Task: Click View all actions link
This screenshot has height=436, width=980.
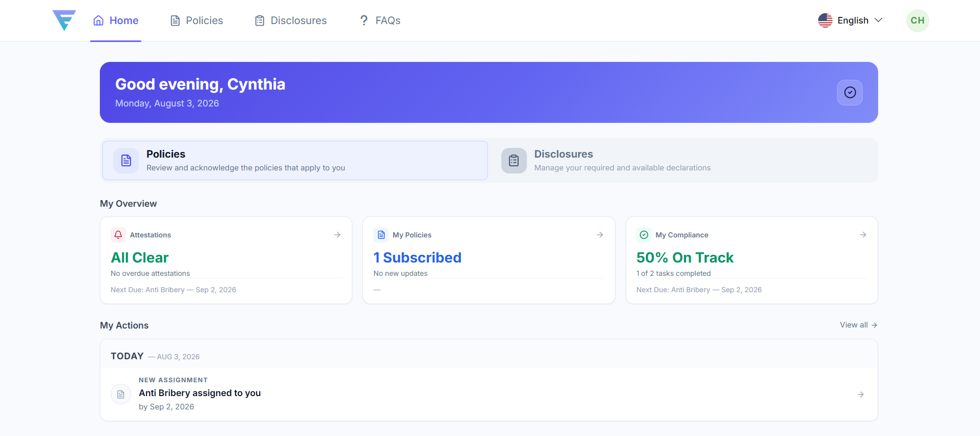Action: [859, 325]
